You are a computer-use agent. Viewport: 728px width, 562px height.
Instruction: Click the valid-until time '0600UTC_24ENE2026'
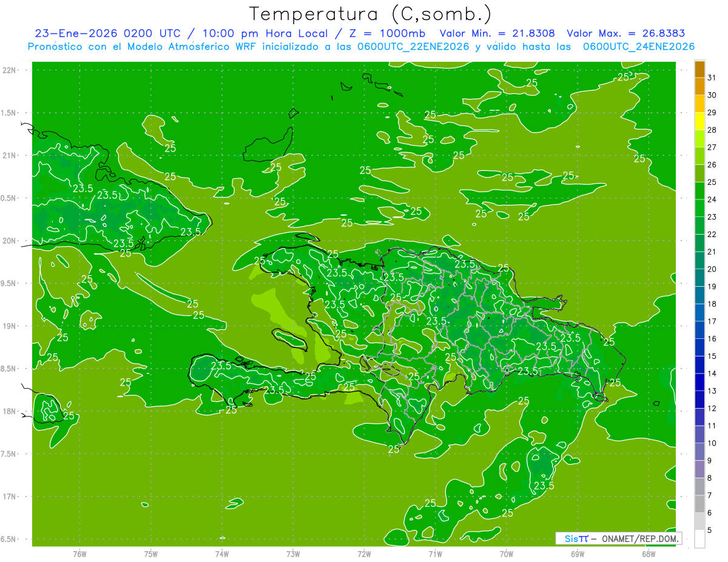639,46
